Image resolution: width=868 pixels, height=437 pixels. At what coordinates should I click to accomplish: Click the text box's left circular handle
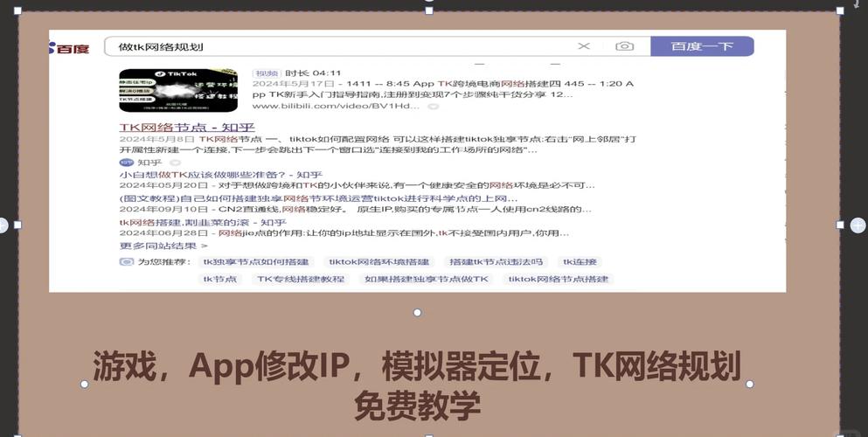point(84,384)
